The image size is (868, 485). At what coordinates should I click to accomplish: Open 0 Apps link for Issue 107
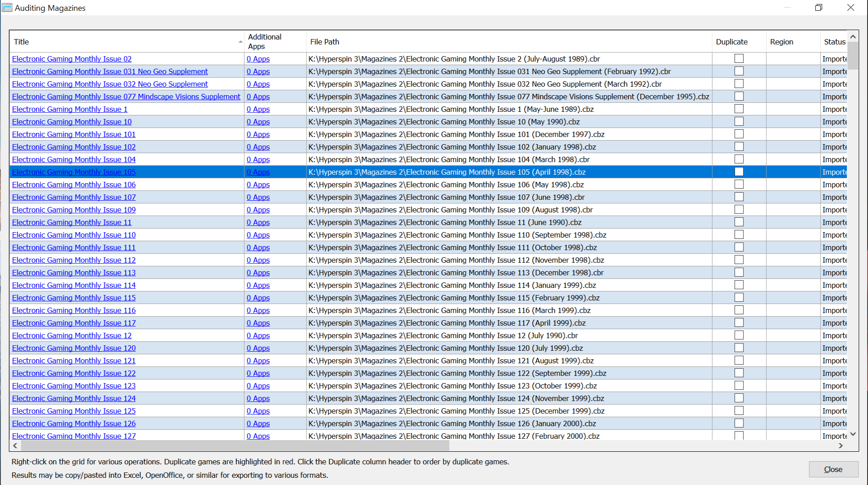(x=258, y=197)
